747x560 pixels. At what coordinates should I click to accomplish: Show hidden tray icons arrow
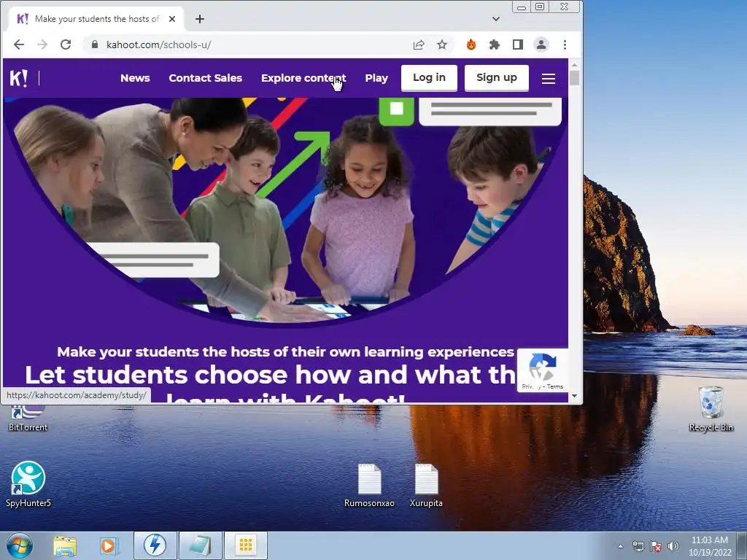(x=620, y=546)
